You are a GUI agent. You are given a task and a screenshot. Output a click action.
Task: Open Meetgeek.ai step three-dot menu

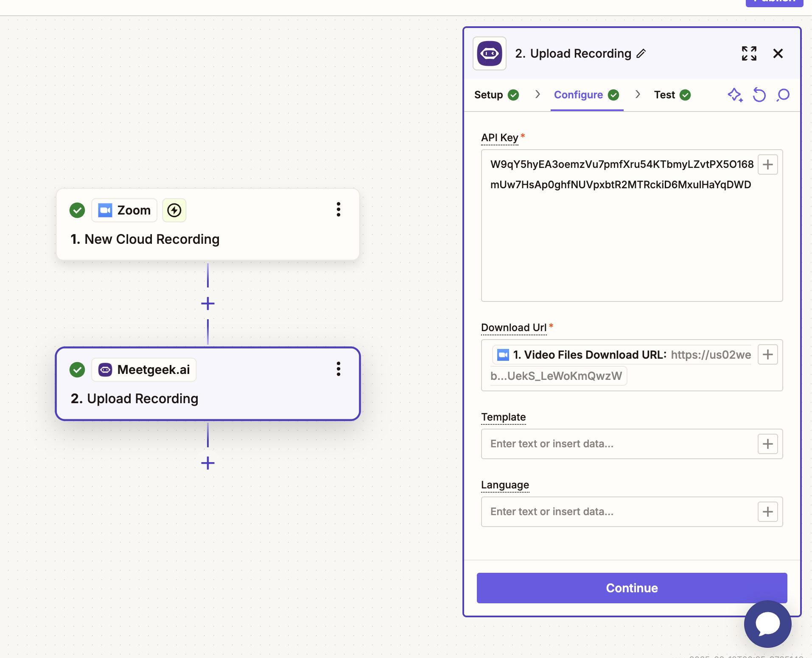click(x=338, y=369)
